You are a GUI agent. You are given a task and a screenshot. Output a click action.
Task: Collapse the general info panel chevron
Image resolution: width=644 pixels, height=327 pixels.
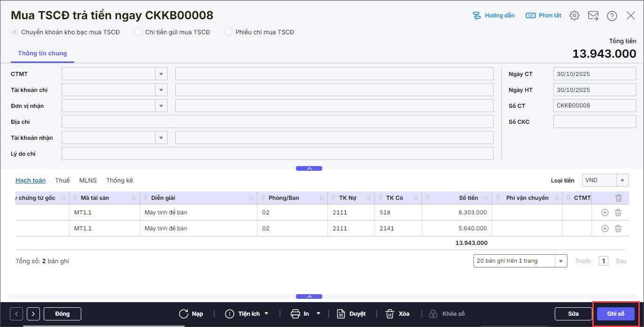(x=309, y=168)
